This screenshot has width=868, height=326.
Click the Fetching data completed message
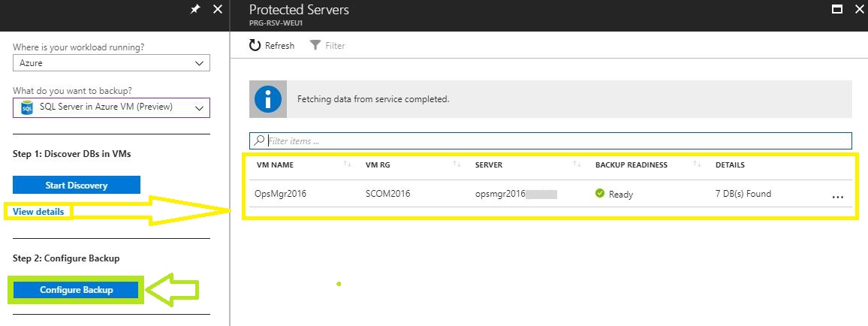click(373, 100)
